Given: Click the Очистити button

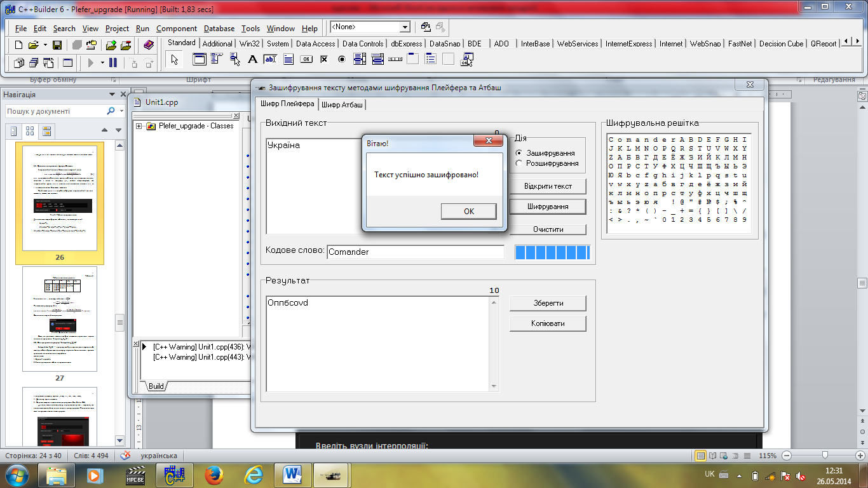Looking at the screenshot, I should tap(548, 229).
